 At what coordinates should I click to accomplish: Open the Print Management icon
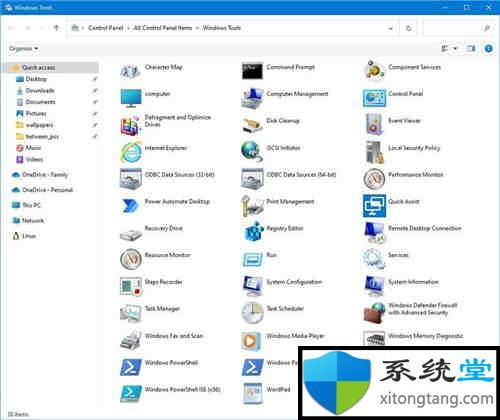click(252, 206)
